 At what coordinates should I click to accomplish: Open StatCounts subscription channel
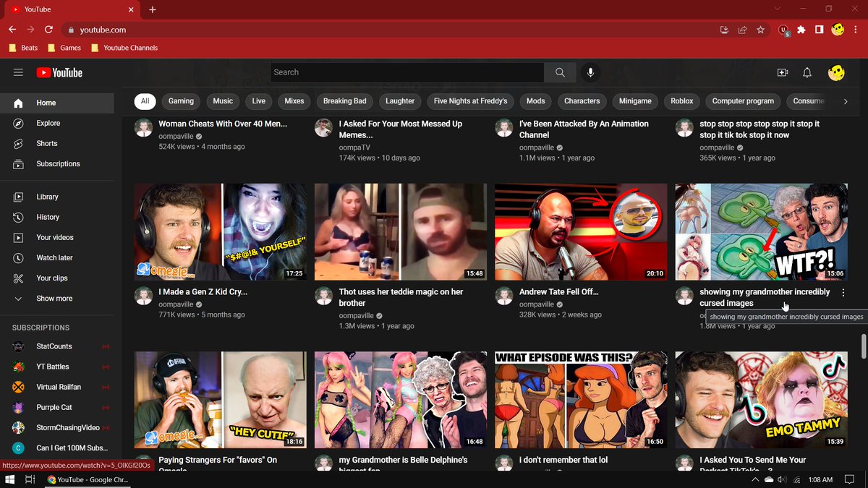tap(57, 346)
